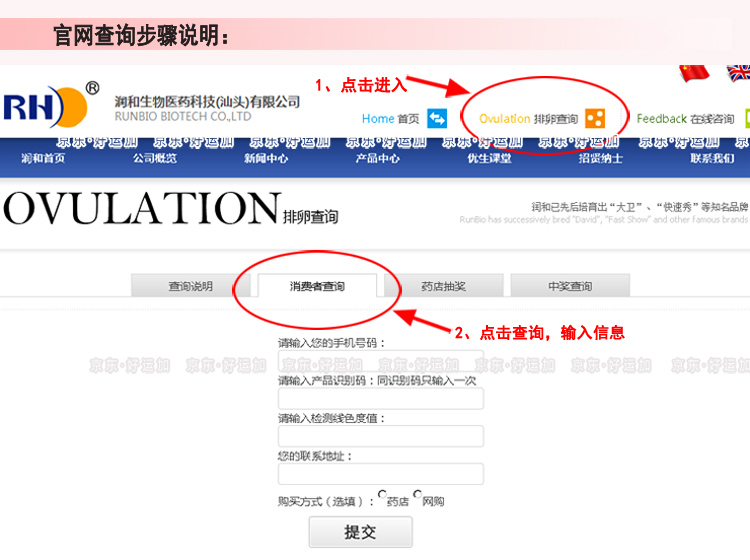Switch to the 消费者查询 tab
The height and width of the screenshot is (560, 750).
pos(317,286)
